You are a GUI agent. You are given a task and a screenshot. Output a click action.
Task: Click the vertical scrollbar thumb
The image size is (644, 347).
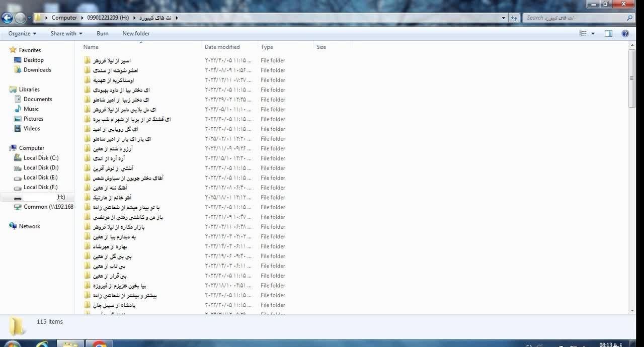click(x=632, y=78)
